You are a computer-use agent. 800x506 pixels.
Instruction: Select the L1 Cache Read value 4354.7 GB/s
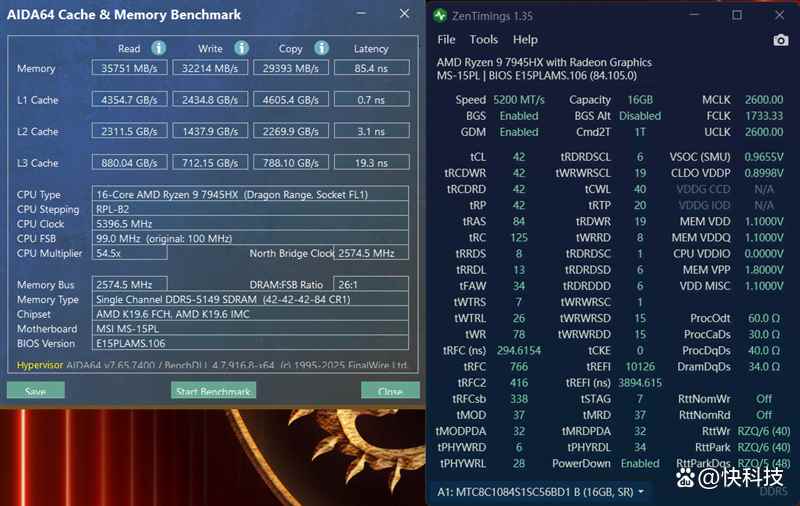tap(130, 99)
